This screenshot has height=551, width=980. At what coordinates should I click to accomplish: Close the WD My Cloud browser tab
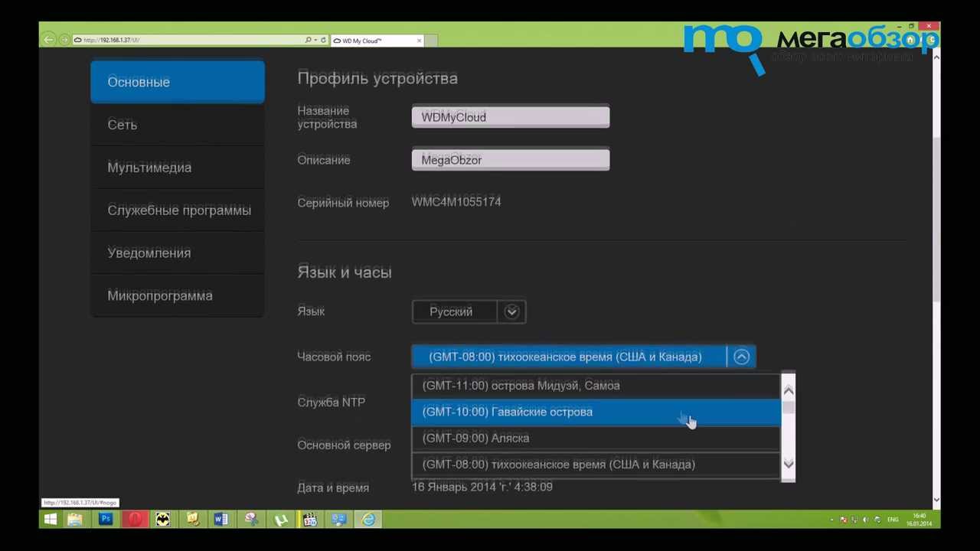point(419,41)
